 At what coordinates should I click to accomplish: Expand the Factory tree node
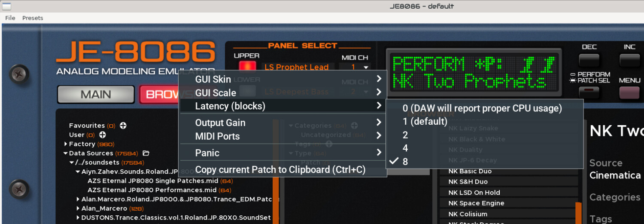coord(66,144)
